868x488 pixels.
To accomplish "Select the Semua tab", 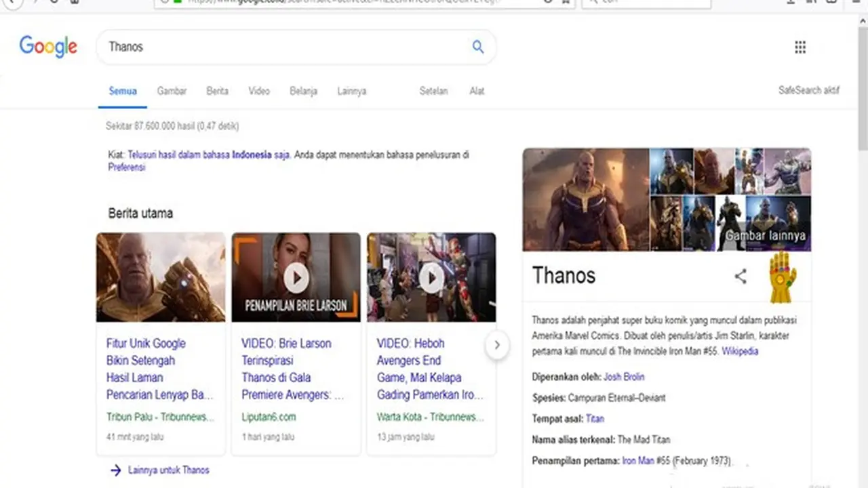I will (x=123, y=91).
